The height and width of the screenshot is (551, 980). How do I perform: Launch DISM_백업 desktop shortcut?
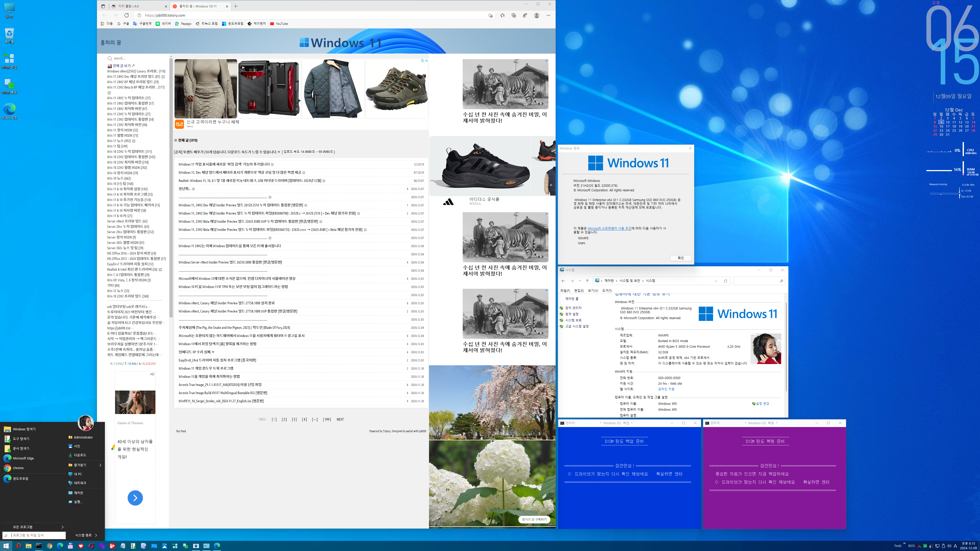tap(9, 61)
